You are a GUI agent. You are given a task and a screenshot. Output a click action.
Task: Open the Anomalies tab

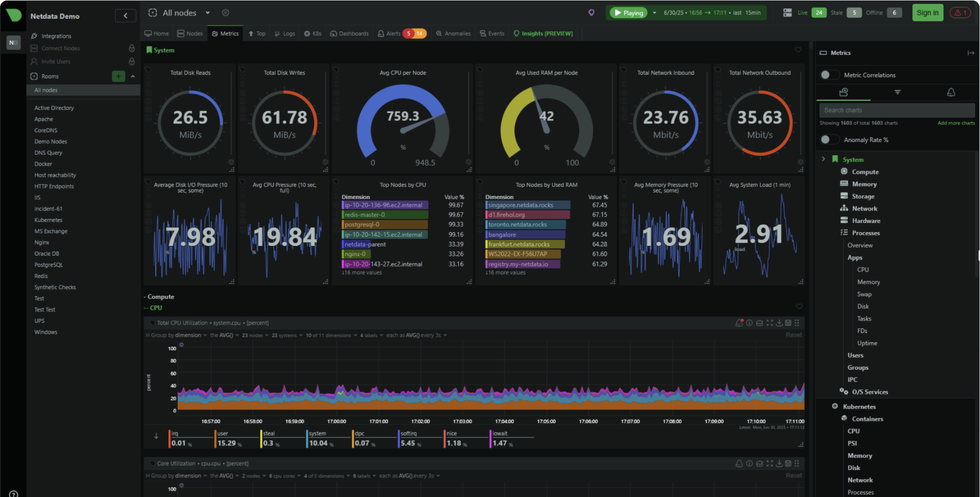coord(453,33)
